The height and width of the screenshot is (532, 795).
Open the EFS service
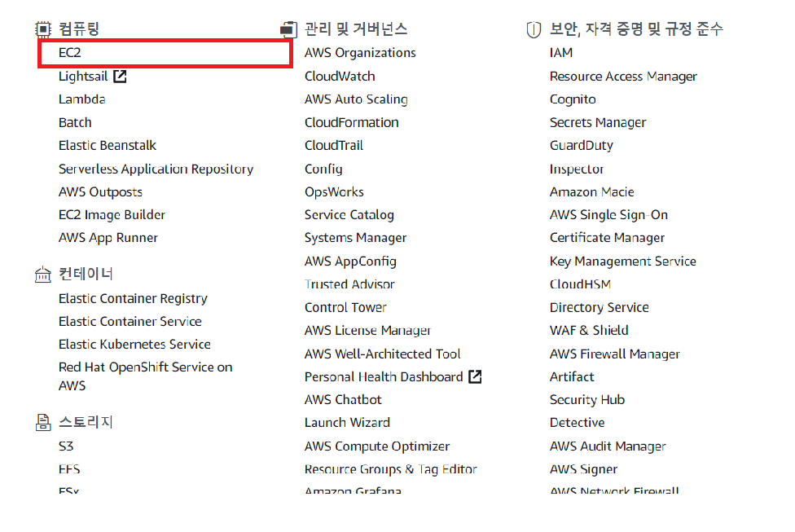pos(69,469)
